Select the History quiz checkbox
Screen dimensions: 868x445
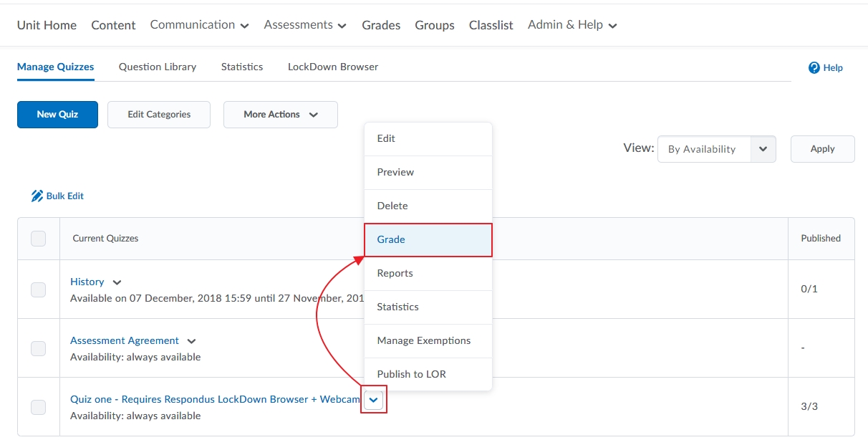click(39, 290)
